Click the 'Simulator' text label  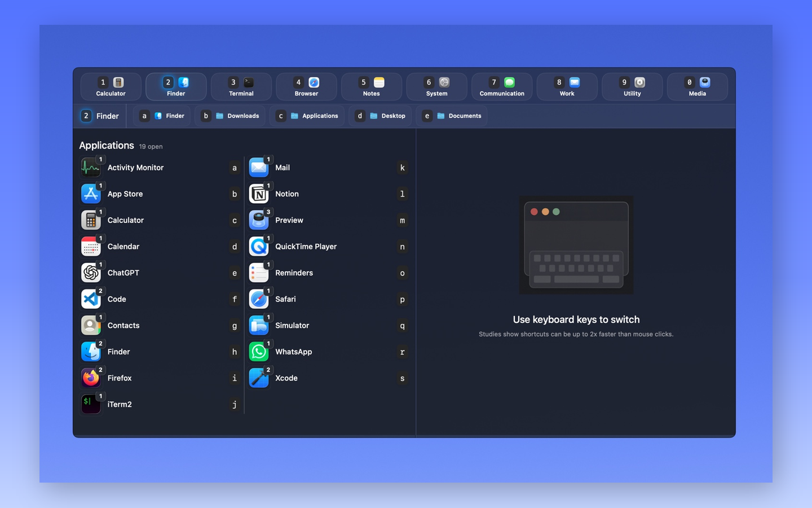coord(292,326)
